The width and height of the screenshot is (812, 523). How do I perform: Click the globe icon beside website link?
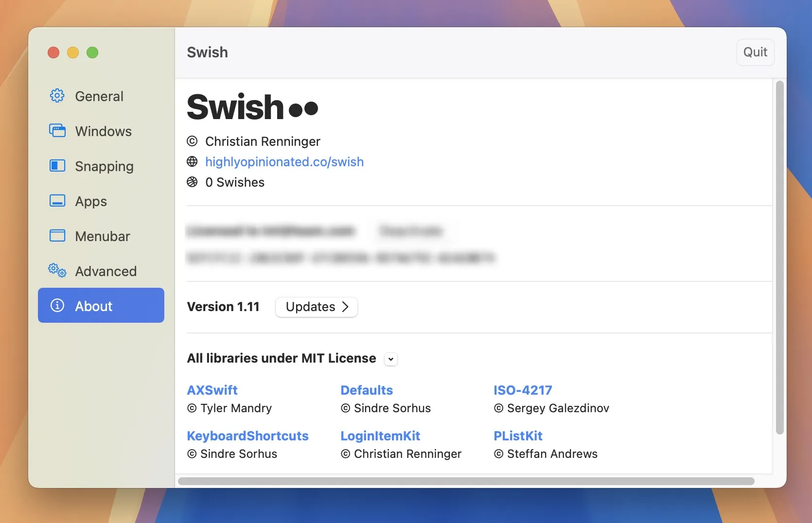(x=192, y=161)
